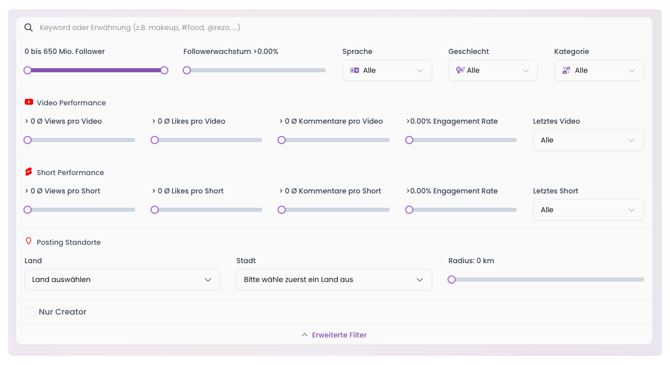
Task: Click the 'Posting Standorte' heading text
Action: (x=69, y=242)
